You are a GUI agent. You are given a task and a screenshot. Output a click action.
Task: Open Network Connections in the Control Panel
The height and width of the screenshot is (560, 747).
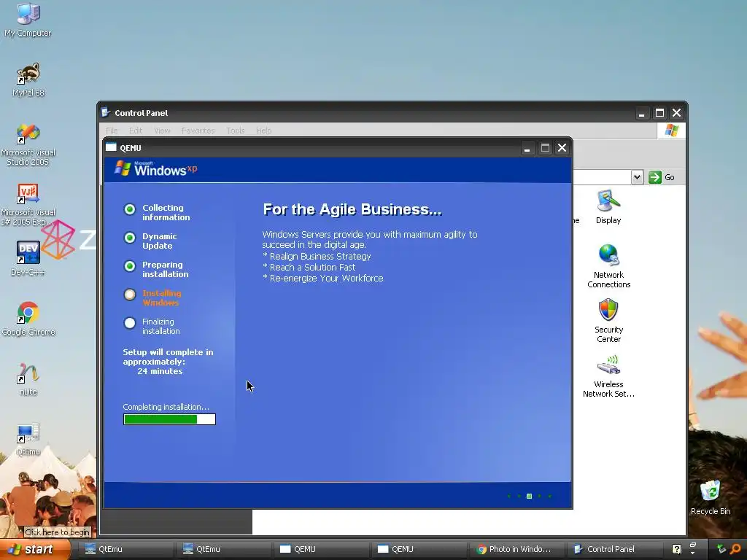tap(608, 265)
